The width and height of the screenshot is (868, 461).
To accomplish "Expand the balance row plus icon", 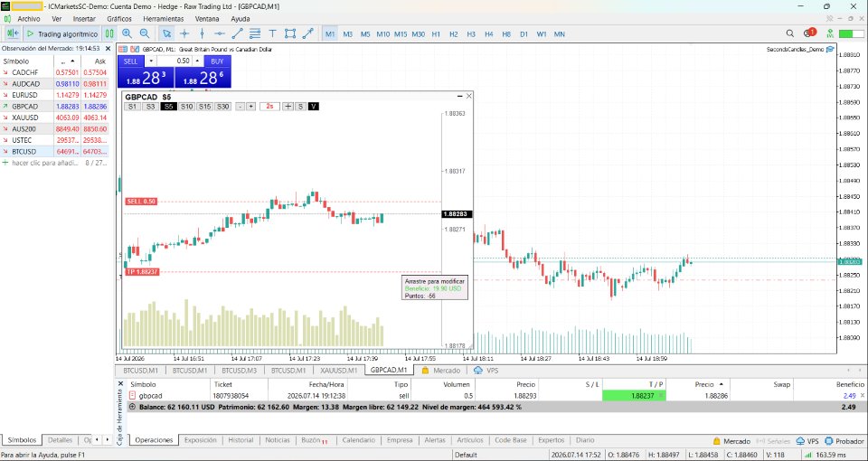I will (132, 407).
